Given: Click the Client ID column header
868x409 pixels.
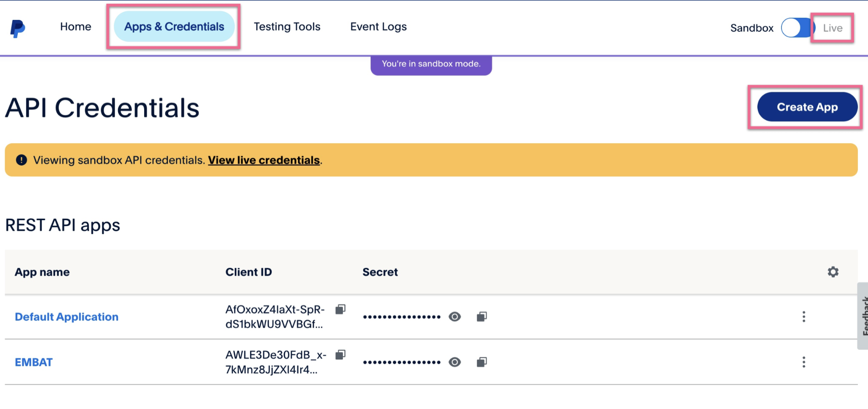Looking at the screenshot, I should coord(248,272).
